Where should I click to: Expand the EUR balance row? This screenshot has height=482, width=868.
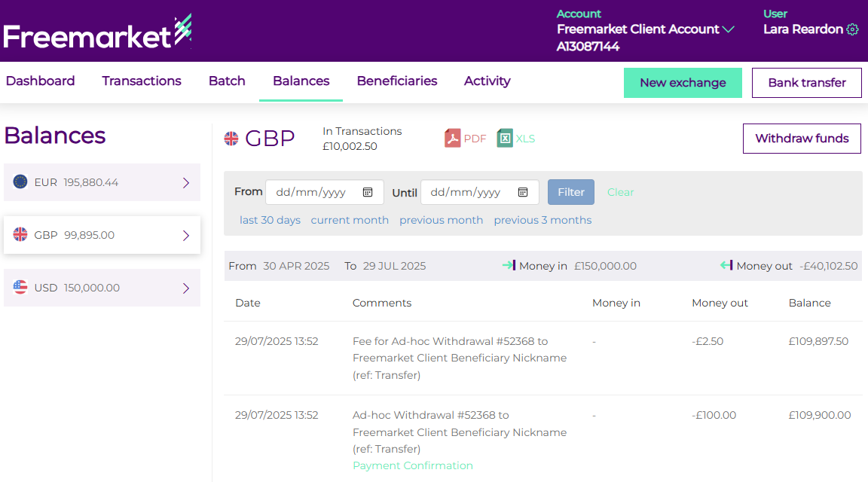point(186,182)
